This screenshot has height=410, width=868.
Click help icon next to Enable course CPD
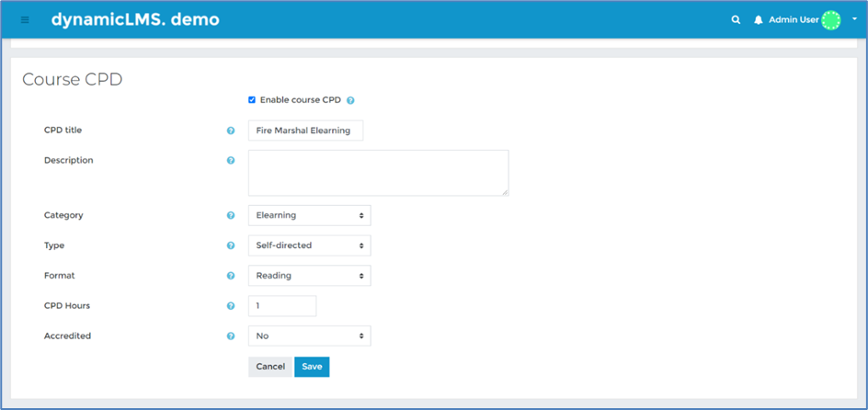[x=350, y=101]
